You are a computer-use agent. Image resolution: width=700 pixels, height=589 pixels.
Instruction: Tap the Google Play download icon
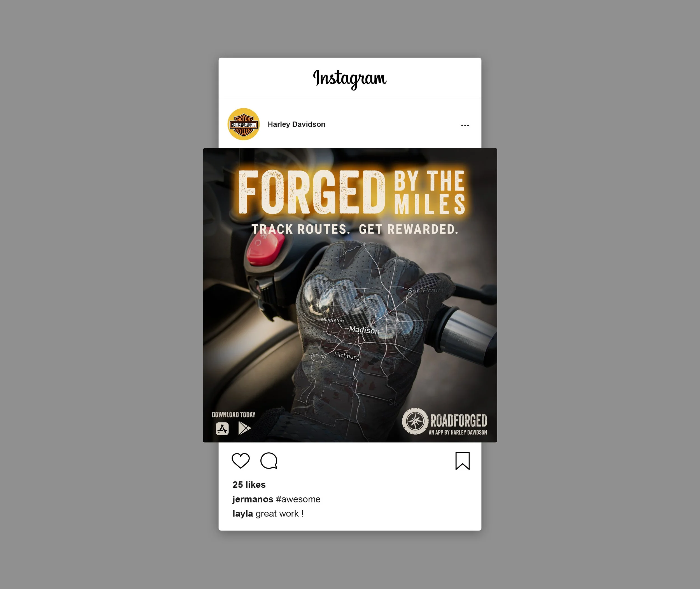(244, 428)
